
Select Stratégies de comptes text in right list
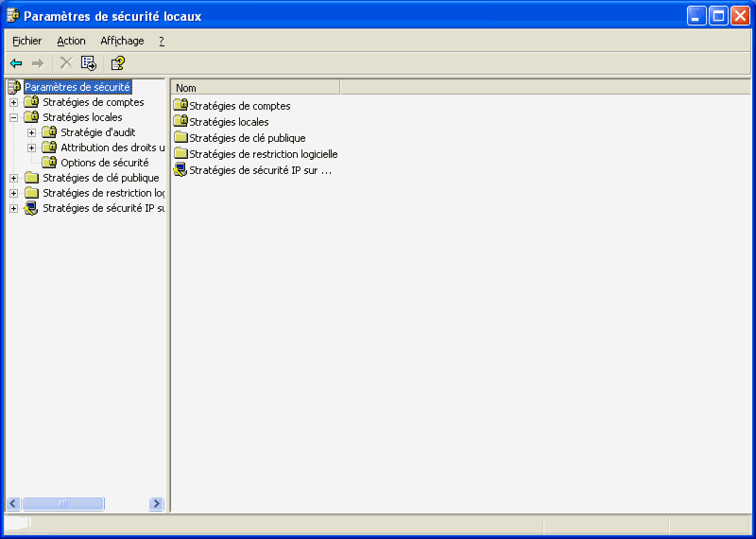[x=240, y=106]
